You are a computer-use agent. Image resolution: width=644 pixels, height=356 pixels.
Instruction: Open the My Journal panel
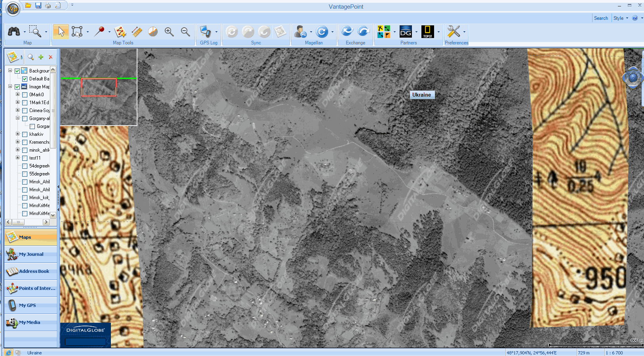click(31, 254)
